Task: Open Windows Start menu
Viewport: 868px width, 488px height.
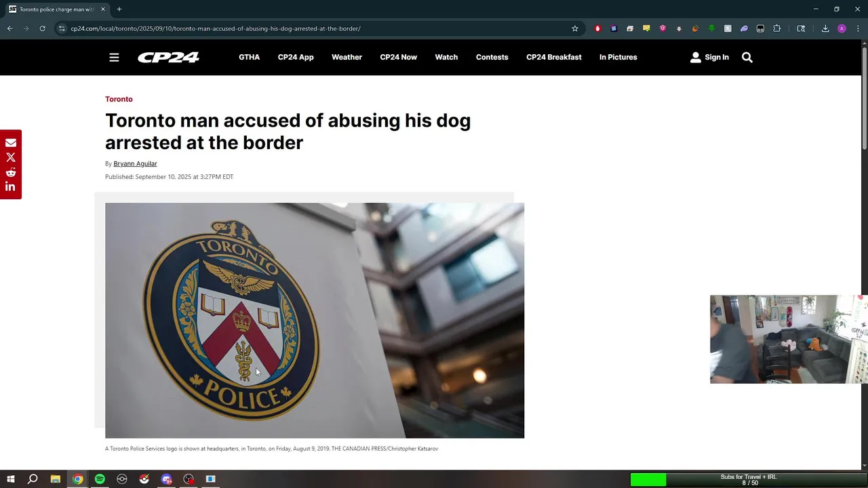Action: click(11, 479)
